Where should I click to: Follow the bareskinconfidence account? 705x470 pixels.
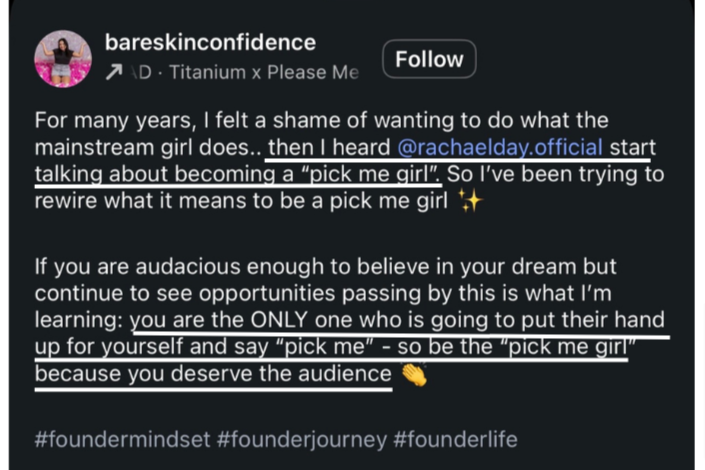coord(429,59)
